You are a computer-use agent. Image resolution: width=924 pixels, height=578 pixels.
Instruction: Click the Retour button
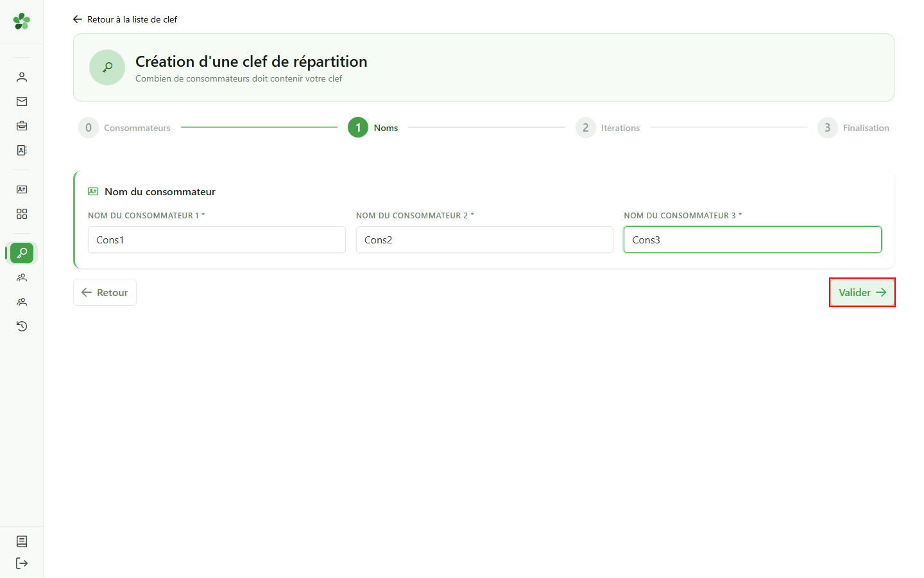click(105, 292)
